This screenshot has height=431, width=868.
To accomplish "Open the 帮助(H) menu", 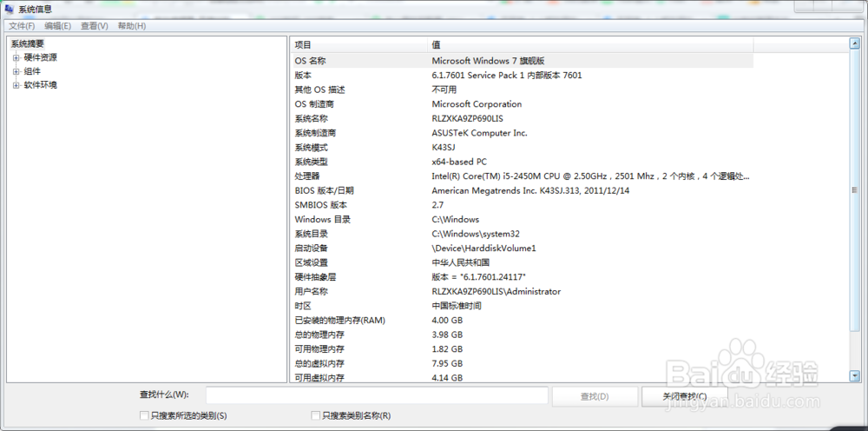I will (132, 26).
